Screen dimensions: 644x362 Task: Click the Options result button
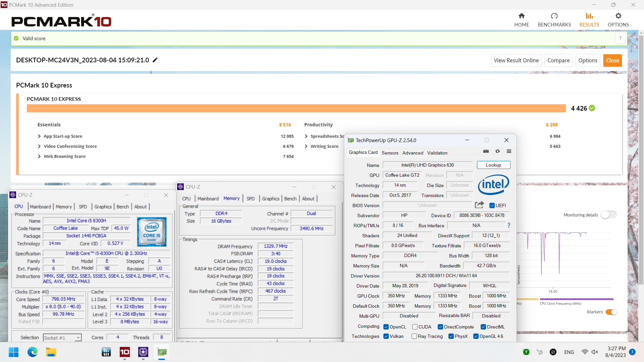(x=588, y=60)
